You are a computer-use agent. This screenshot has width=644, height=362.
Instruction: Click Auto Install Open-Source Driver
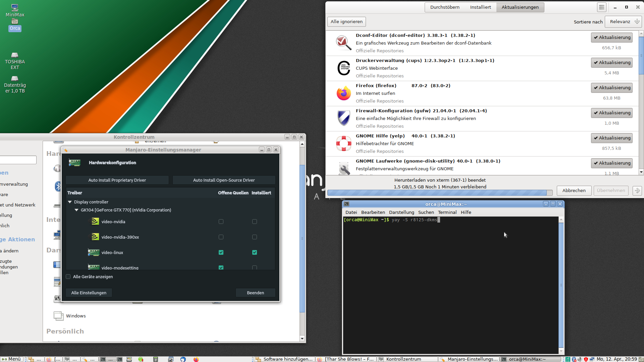[x=224, y=180]
